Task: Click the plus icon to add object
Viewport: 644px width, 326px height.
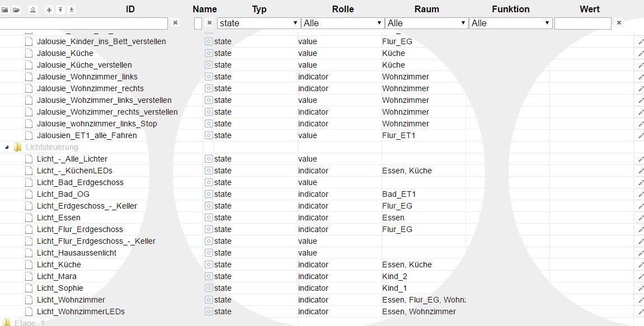Action: point(49,10)
